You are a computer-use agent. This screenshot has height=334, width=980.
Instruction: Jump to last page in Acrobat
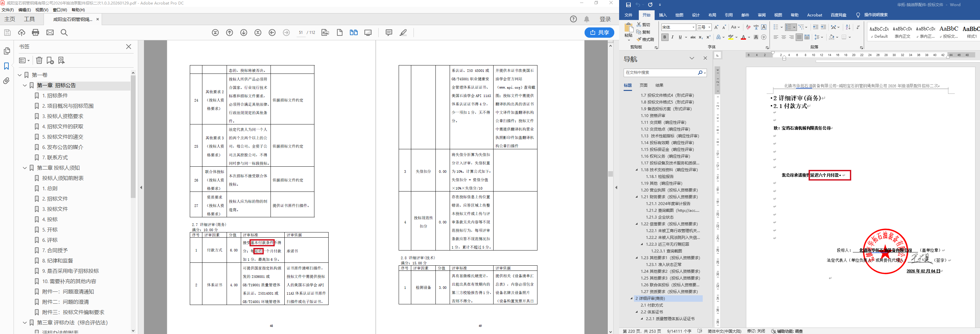[258, 33]
